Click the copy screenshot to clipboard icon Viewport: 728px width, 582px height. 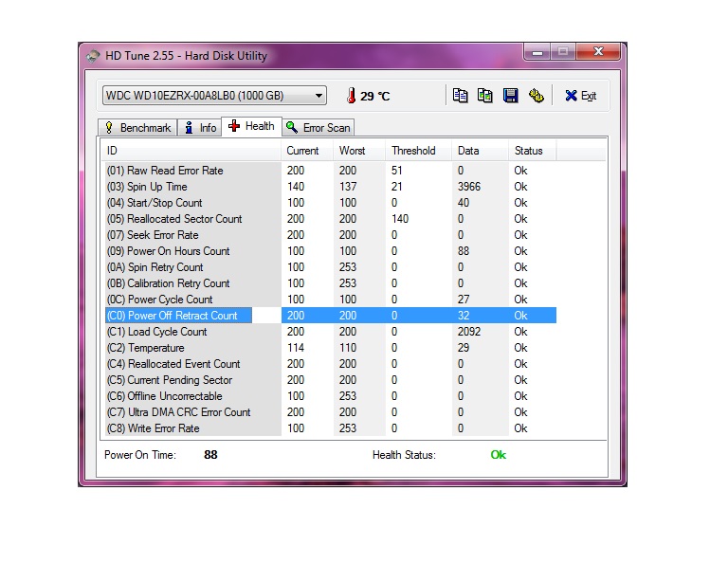[485, 95]
